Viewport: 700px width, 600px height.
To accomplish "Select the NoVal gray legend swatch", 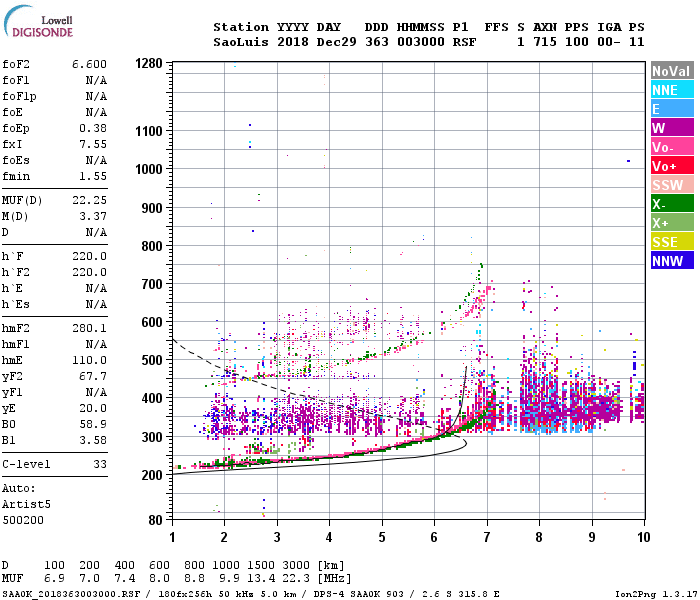I will pyautogui.click(x=672, y=71).
